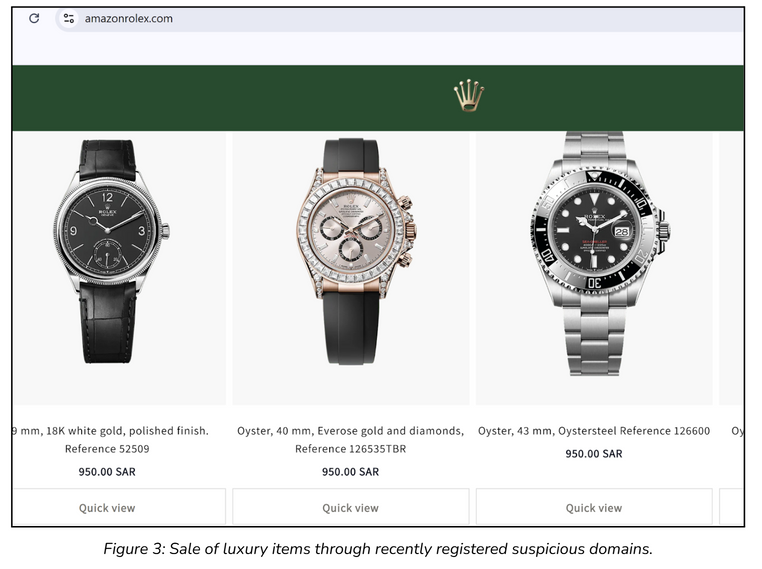Viewport: 762px width, 569px height.
Task: Click the partially visible fourth product card
Action: tap(731, 328)
